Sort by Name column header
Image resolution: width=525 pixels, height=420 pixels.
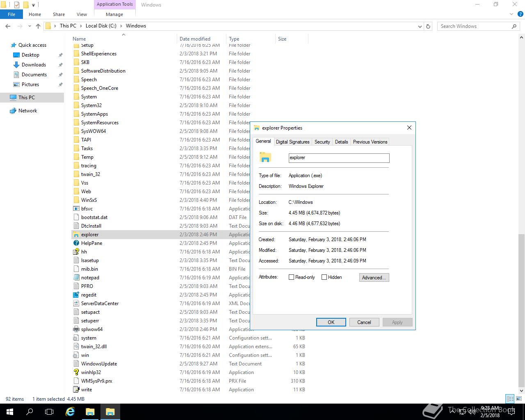click(x=79, y=39)
